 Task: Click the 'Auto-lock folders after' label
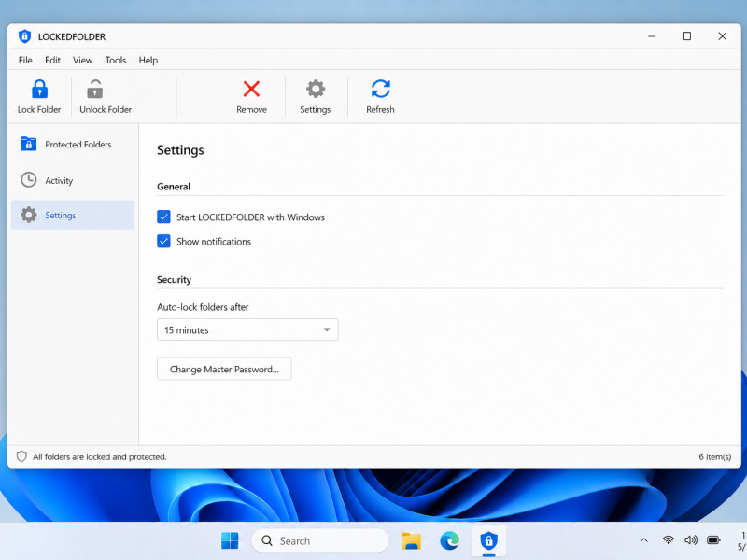(203, 307)
